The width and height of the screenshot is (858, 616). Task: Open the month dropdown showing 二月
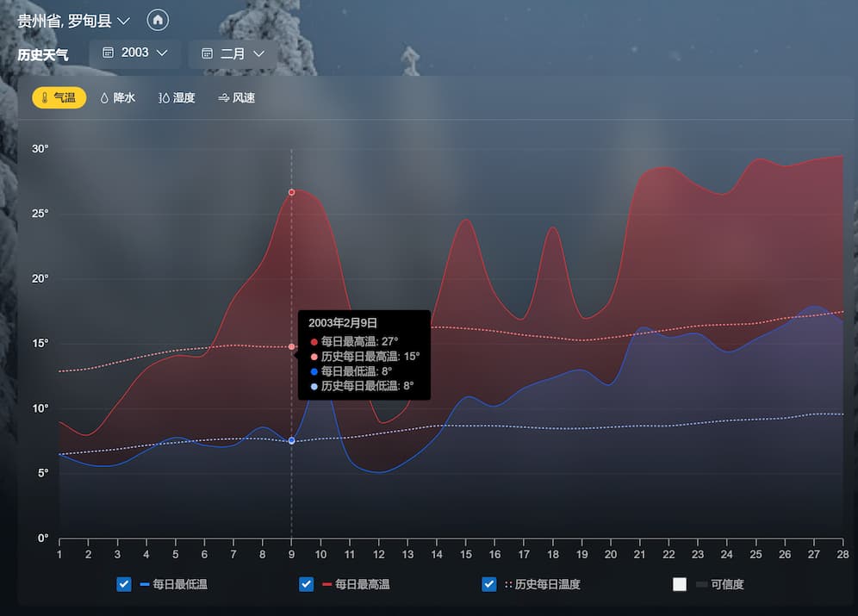tap(233, 53)
